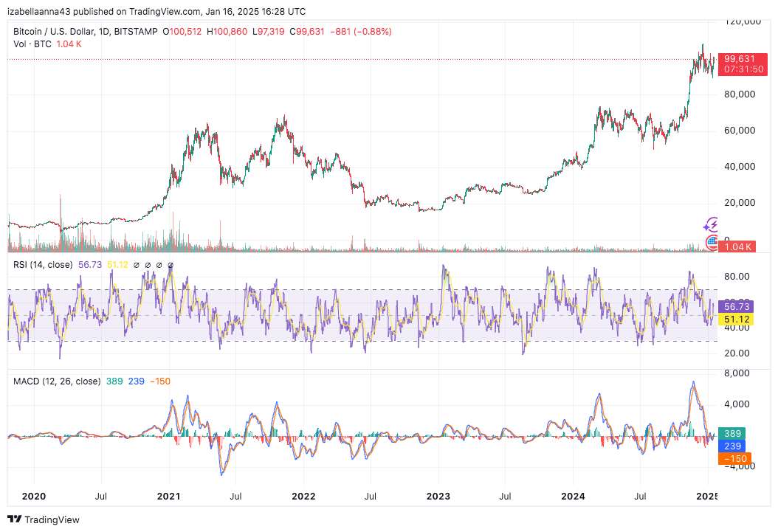This screenshot has height=532, width=778.
Task: Click the 40.00 RSI scale label
Action: click(737, 328)
